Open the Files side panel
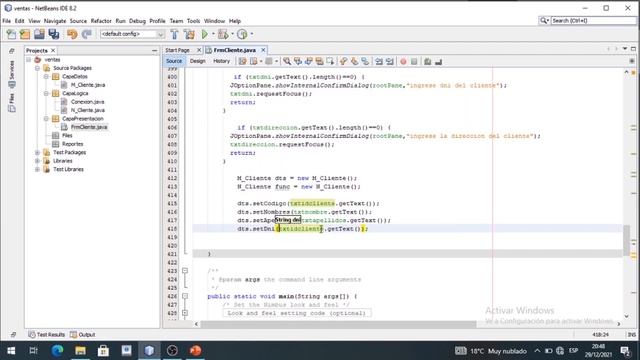The height and width of the screenshot is (360, 640). [x=12, y=103]
